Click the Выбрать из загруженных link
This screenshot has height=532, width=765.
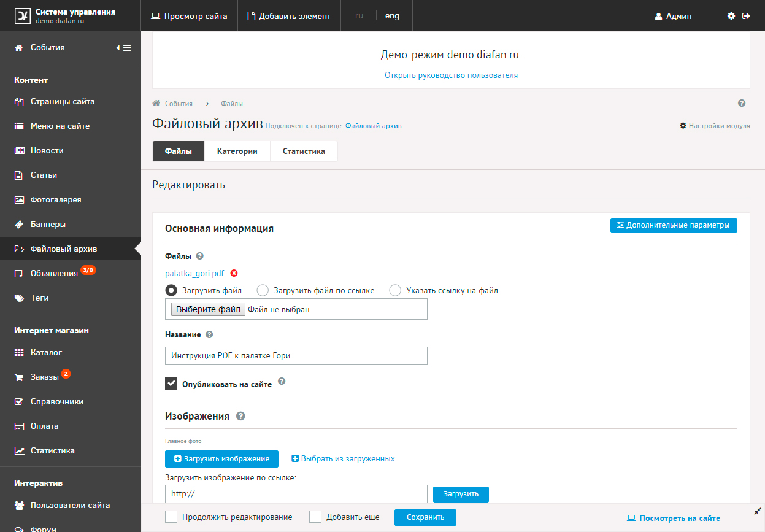343,458
